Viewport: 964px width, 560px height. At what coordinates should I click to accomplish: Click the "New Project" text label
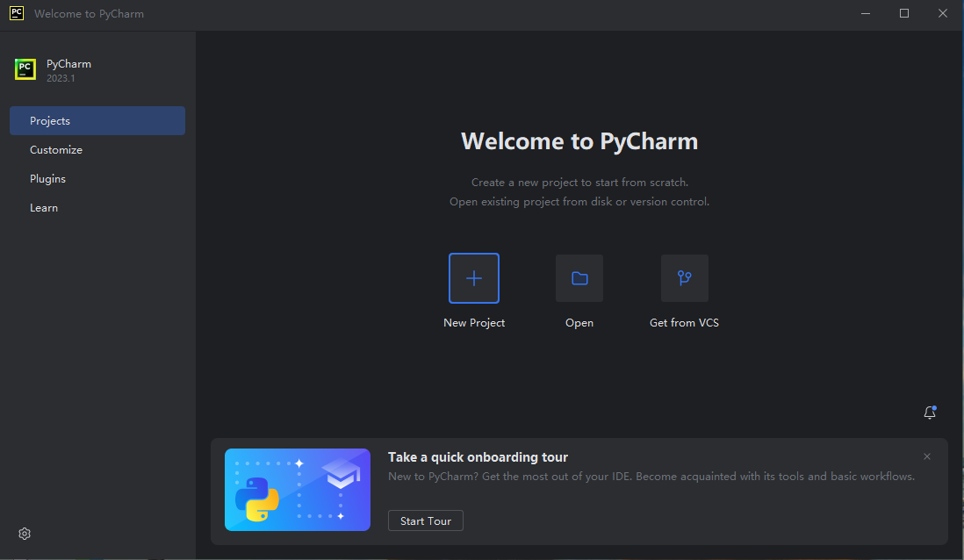(474, 323)
